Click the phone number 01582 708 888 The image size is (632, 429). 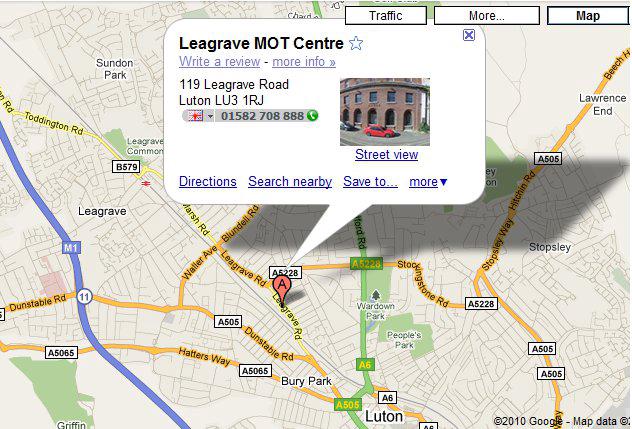tap(262, 116)
